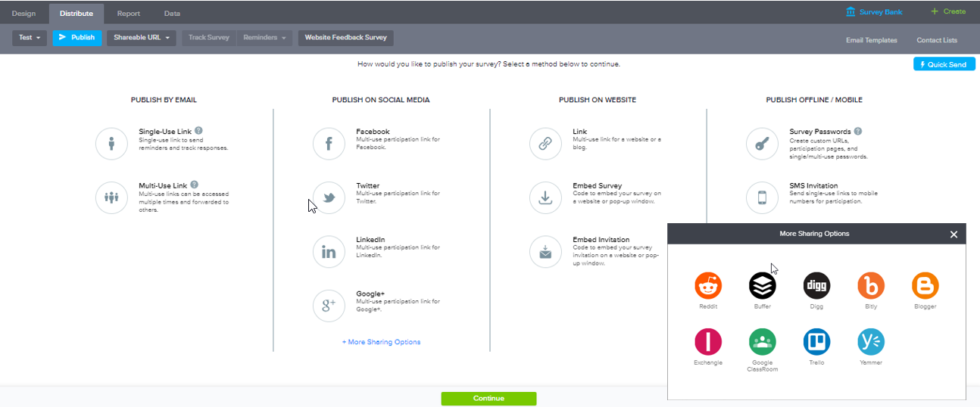Screen dimensions: 980x407
Task: Click the help icon beside Single-Use Link
Action: [x=198, y=131]
